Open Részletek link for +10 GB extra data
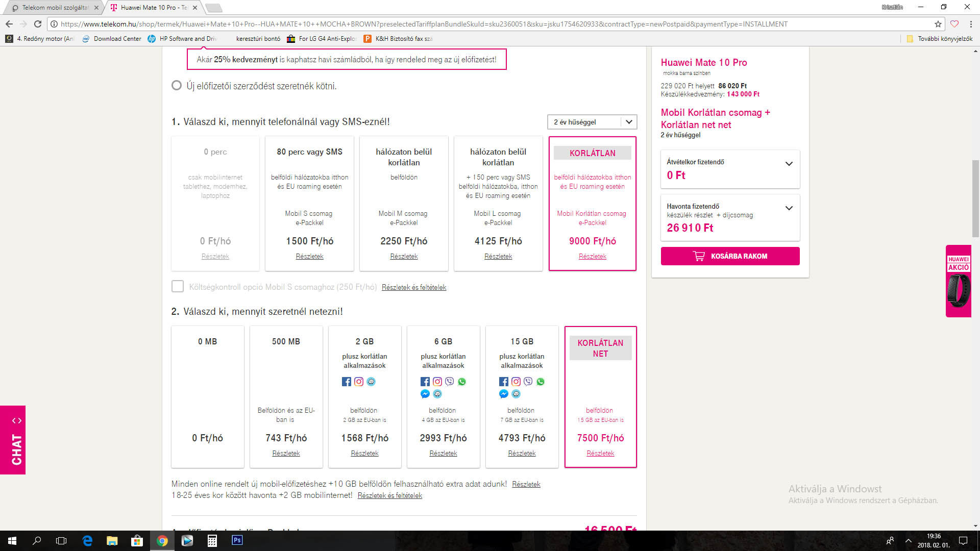 tap(526, 484)
